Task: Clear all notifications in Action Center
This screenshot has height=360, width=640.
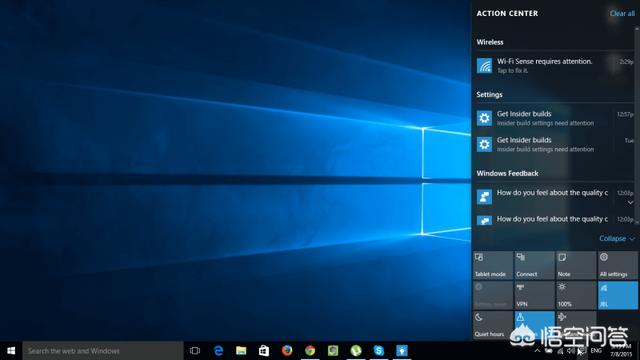Action: pyautogui.click(x=622, y=13)
